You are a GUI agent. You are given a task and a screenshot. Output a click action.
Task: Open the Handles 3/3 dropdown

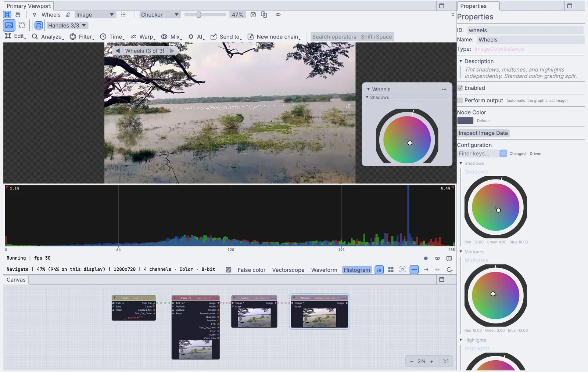coord(67,26)
